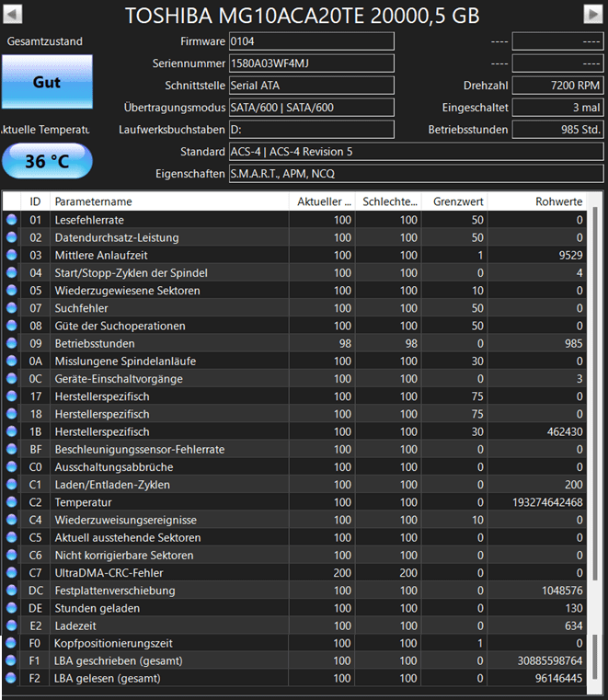Screen dimensions: 608x700
Task: Go to next disk with right arrow
Action: click(x=593, y=15)
